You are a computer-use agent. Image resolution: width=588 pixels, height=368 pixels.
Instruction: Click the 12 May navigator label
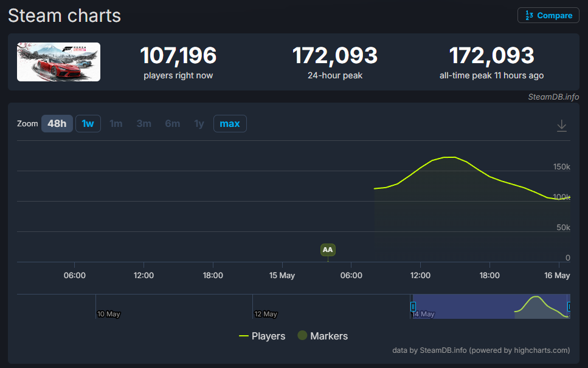tap(266, 314)
